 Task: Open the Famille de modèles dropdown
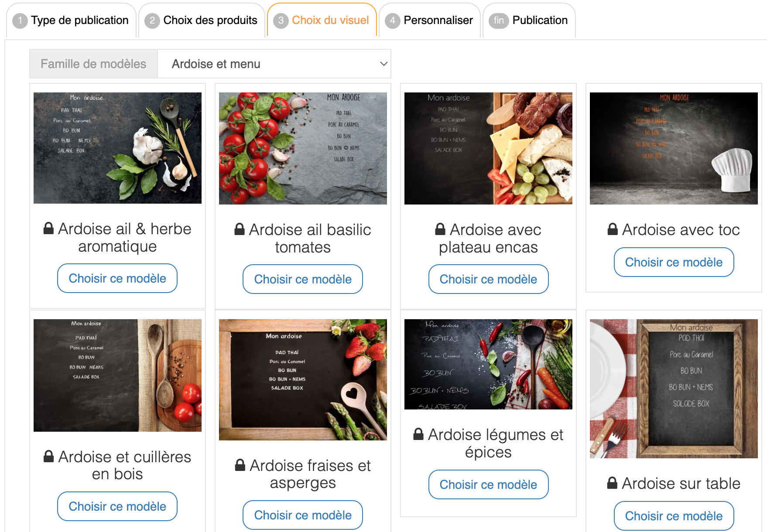tap(274, 64)
